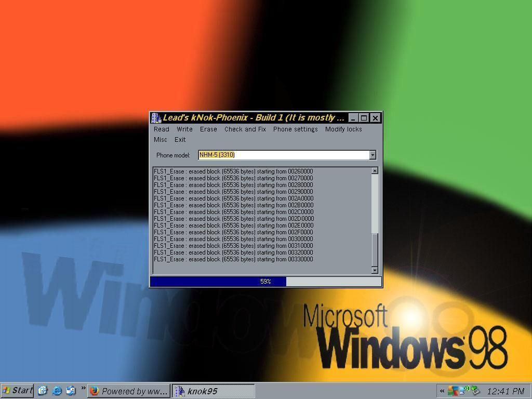Open Internet Explorer from Quick Launch
Screen dimensions: 532x399
57,391
